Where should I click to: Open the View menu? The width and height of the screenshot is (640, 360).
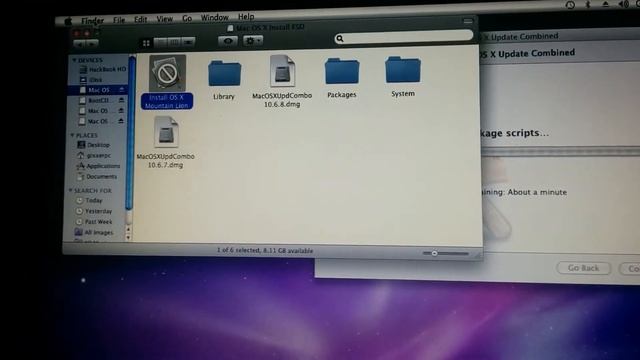[164, 19]
